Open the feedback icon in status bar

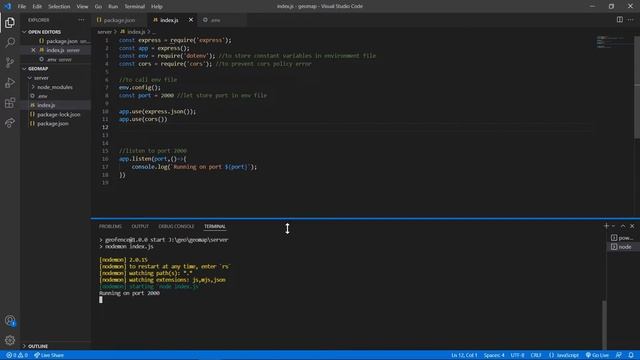pyautogui.click(x=619, y=355)
